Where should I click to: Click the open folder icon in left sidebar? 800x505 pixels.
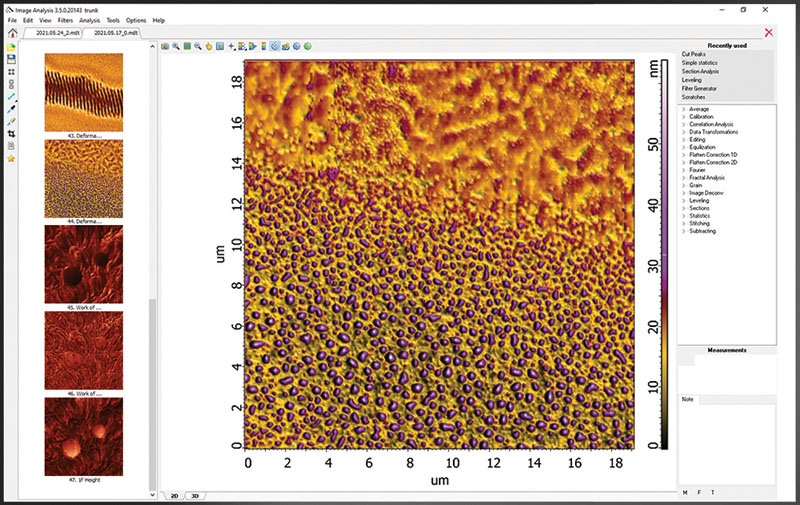click(x=11, y=47)
